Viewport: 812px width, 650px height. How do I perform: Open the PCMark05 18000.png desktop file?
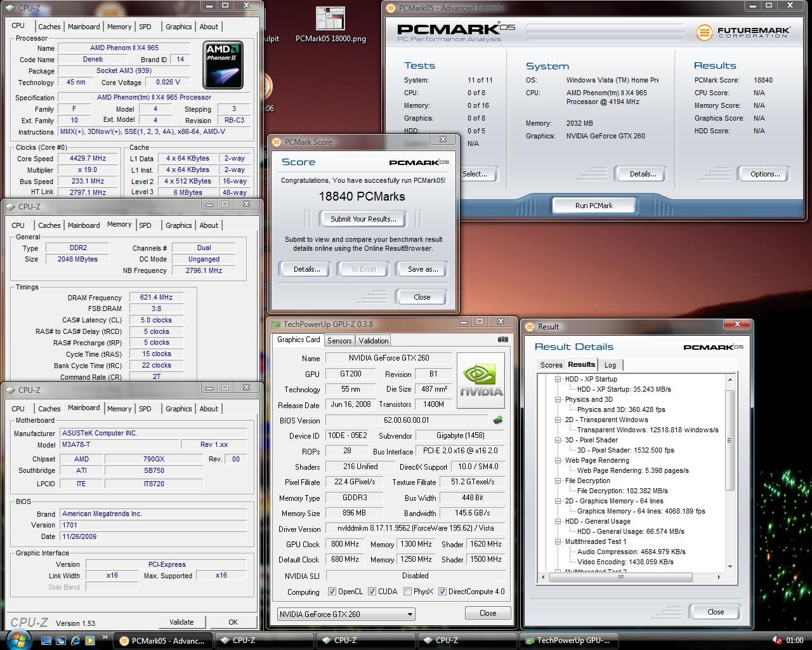click(331, 25)
